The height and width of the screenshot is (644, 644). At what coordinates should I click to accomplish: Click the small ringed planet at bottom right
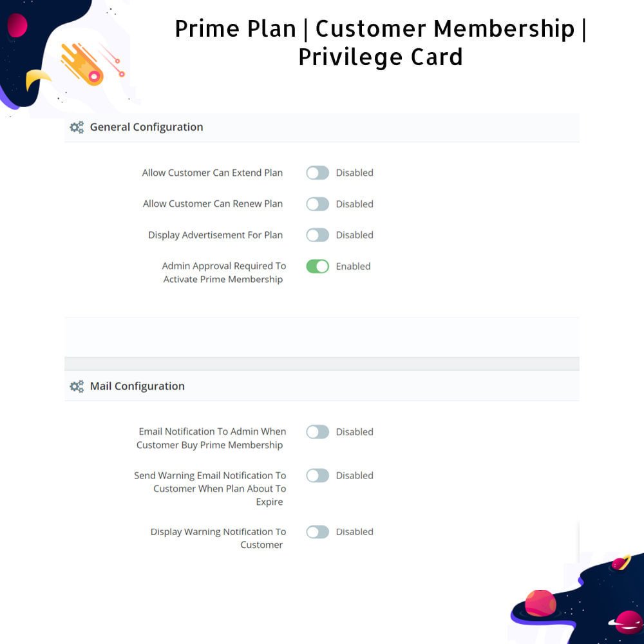pyautogui.click(x=621, y=562)
